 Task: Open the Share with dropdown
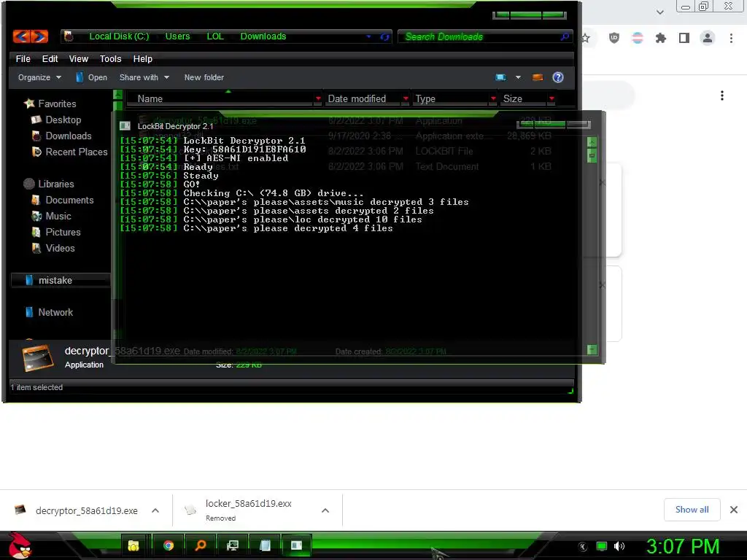(x=144, y=77)
